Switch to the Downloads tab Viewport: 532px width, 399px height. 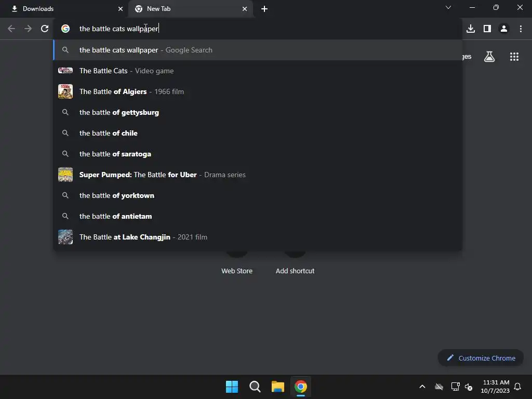pos(64,9)
